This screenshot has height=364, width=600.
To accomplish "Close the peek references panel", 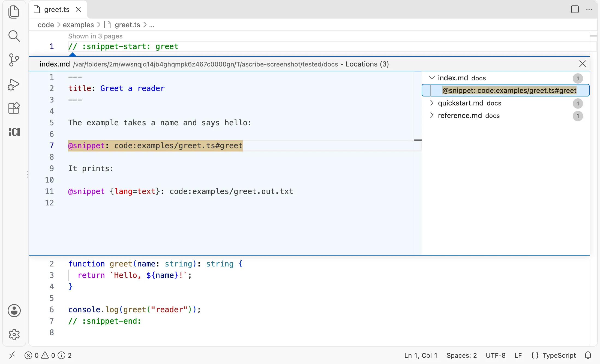I will 582,64.
